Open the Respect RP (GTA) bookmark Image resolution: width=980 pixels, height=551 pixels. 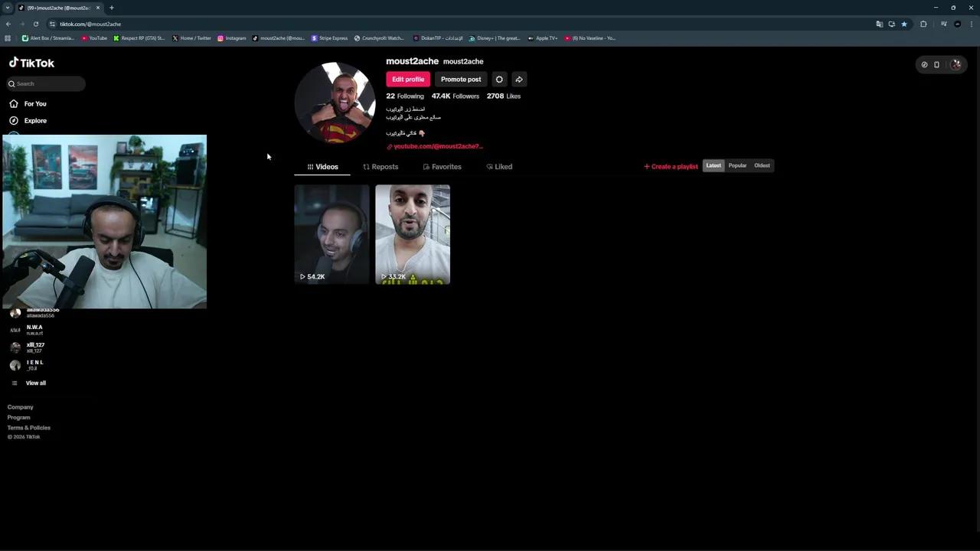pyautogui.click(x=139, y=38)
